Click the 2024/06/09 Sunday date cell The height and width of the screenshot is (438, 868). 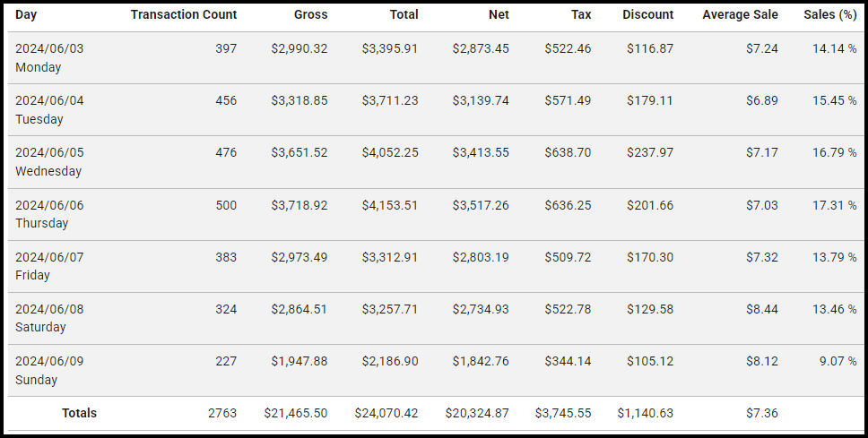[49, 370]
